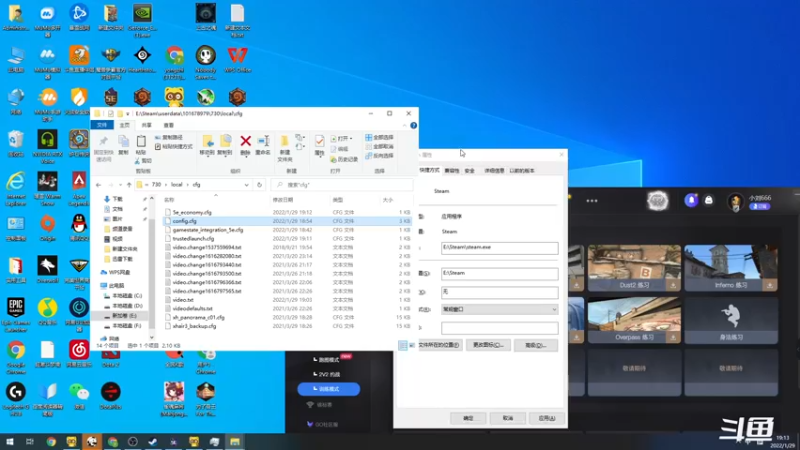Click the three dots menu in game platform
Screen dimensions: 800x450
tap(592, 201)
